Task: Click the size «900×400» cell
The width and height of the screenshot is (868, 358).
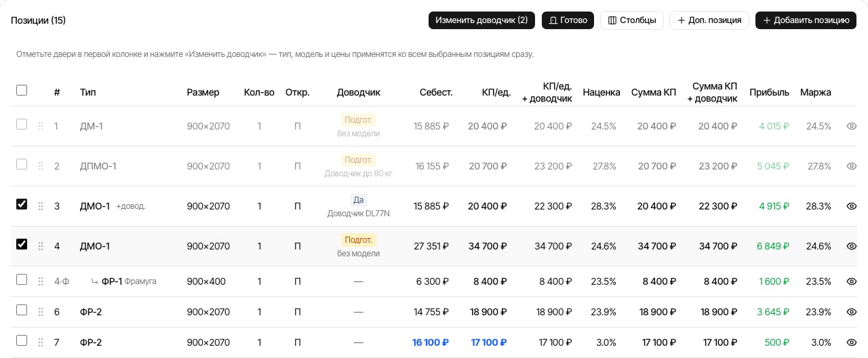Action: (x=206, y=281)
